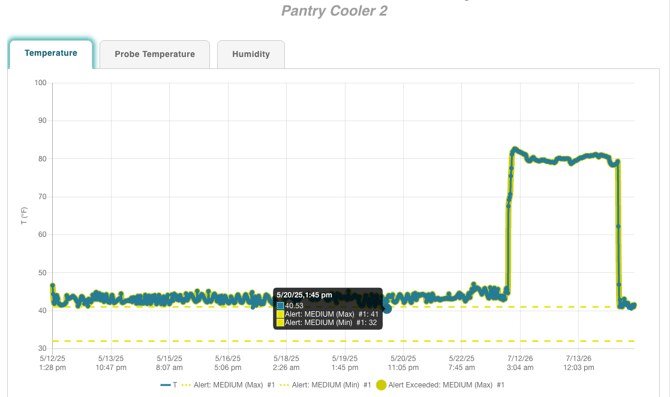Switch to the Temperature tab
Viewport: 670px width, 397px height.
[x=50, y=54]
